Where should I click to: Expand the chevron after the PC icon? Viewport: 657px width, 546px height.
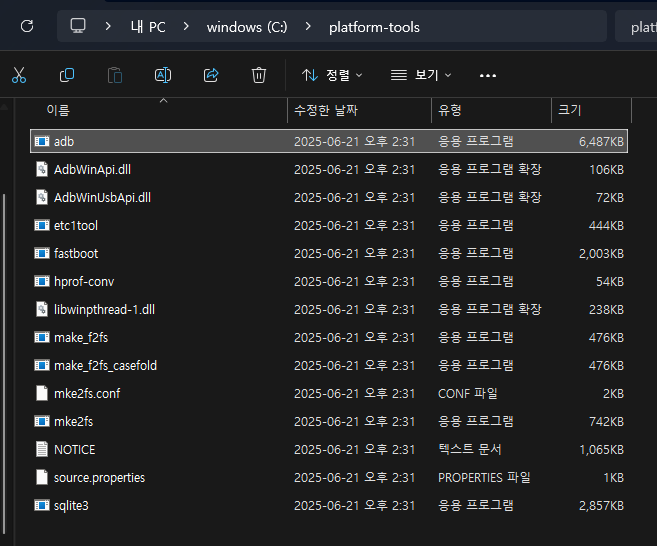point(108,26)
